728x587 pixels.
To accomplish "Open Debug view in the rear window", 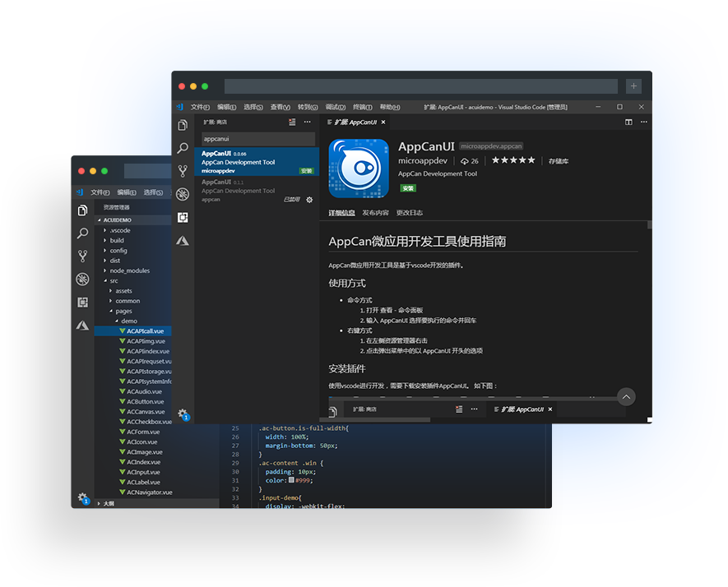I will point(82,279).
